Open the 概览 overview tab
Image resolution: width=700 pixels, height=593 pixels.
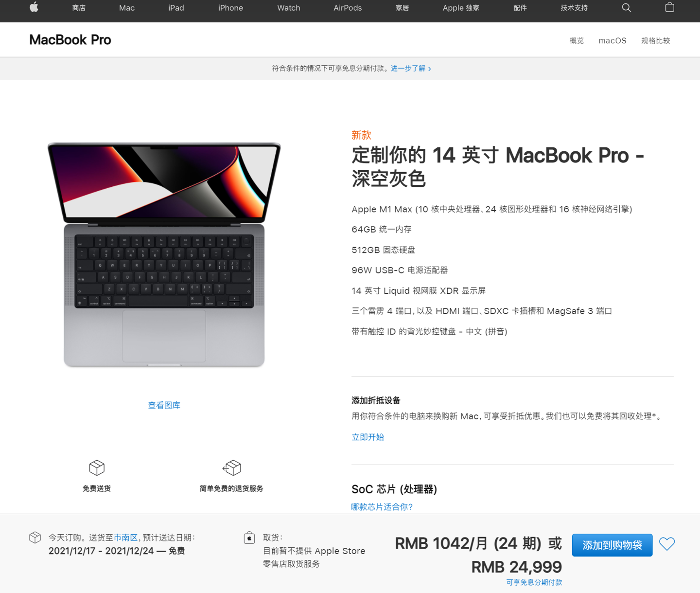click(577, 41)
